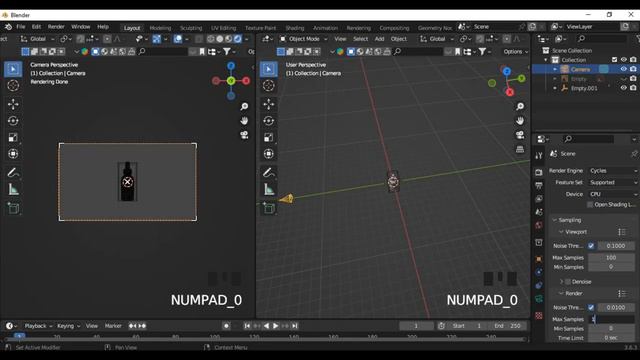This screenshot has height=360, width=640.
Task: Expand the Denoise subpanel
Action: point(562,282)
